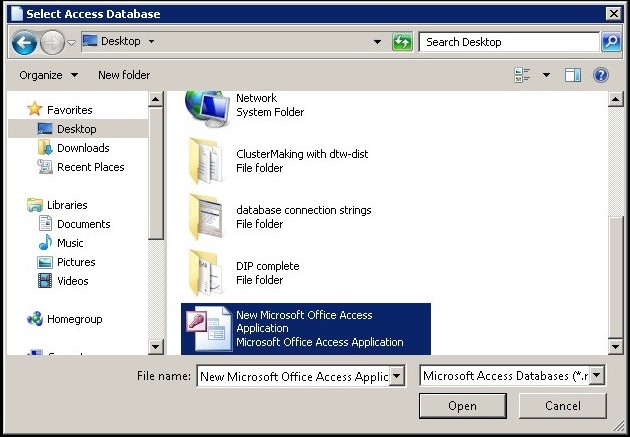The image size is (630, 437).
Task: Click navigation pane scroll up arrow
Action: point(155,99)
